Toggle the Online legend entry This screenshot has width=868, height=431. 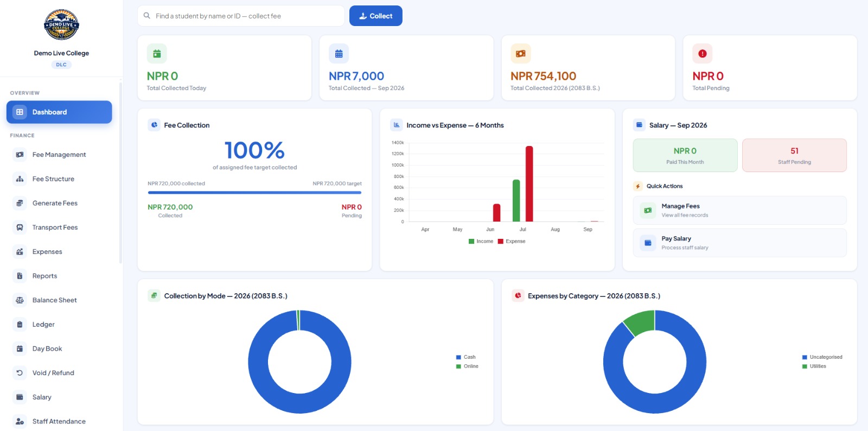click(x=468, y=366)
